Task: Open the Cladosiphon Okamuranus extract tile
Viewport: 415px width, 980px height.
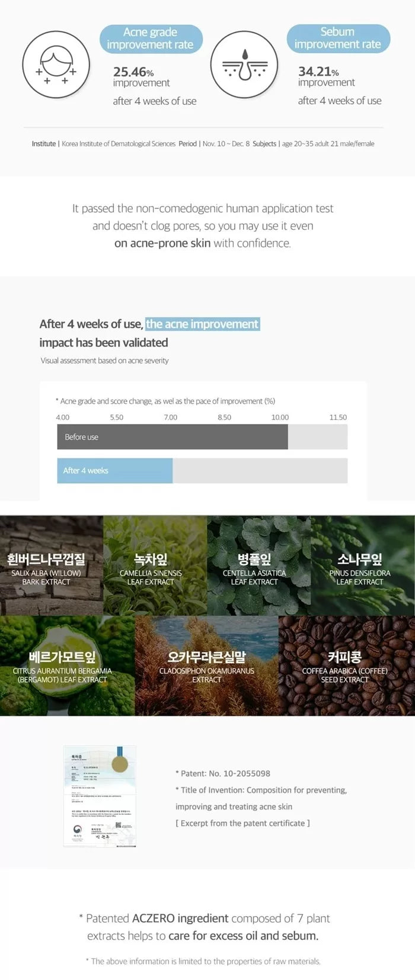Action: [x=207, y=666]
